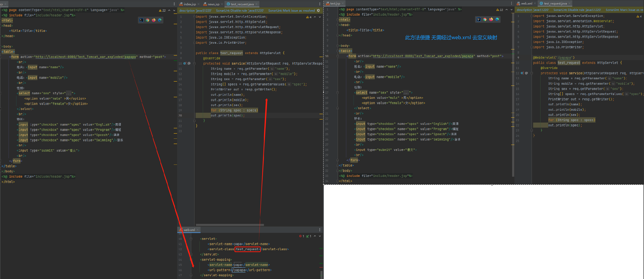Click the override gutter icon beside service method
Image resolution: width=644 pixels, height=279 pixels.
click(x=185, y=64)
